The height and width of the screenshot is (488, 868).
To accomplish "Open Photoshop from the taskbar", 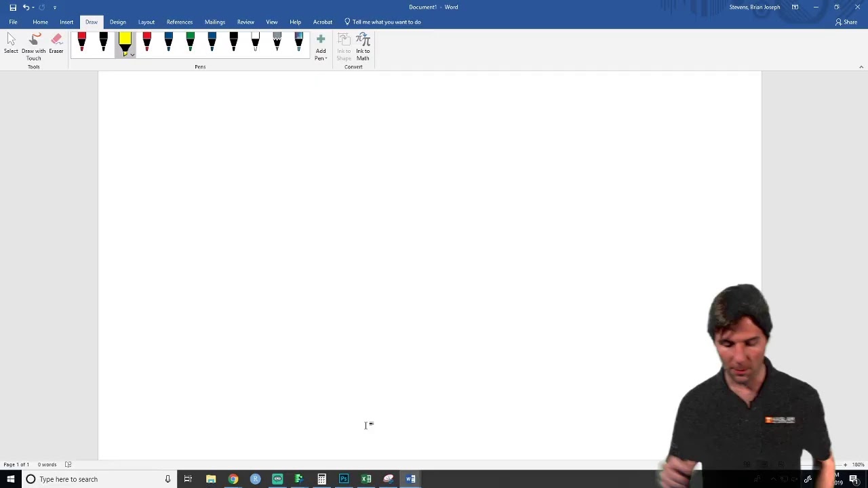I will tap(344, 479).
